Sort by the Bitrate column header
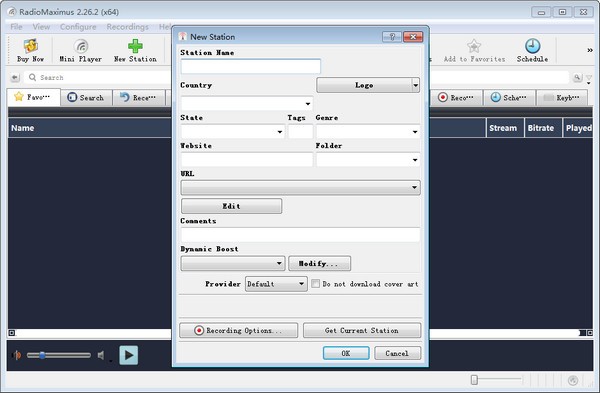The width and height of the screenshot is (600, 393). pos(543,128)
